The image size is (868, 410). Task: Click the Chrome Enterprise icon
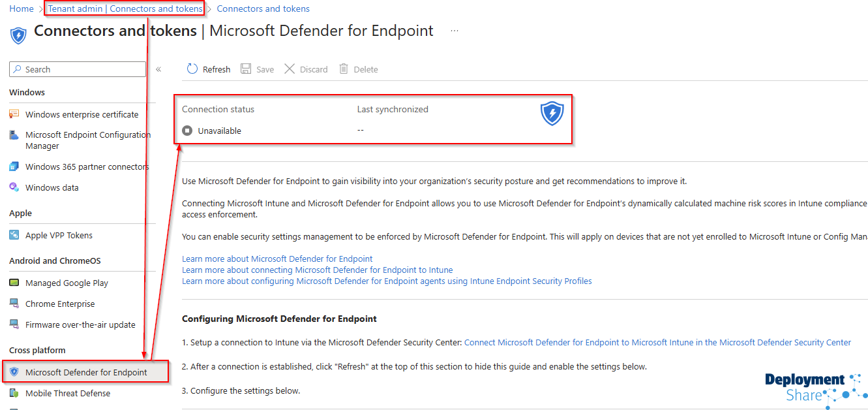14,304
